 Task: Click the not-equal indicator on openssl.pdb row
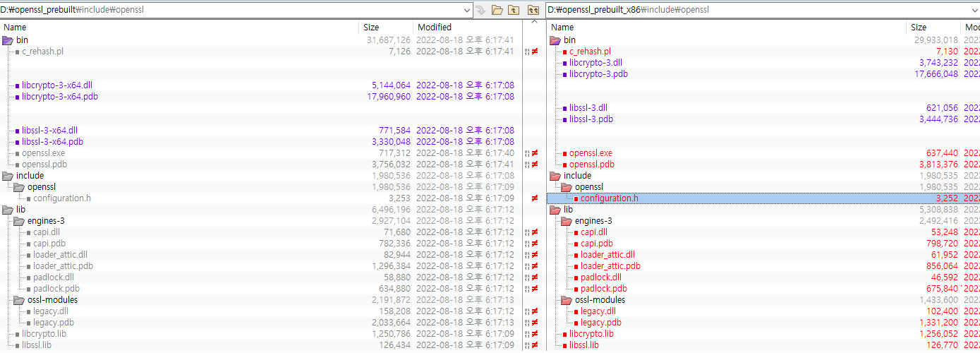tap(535, 164)
